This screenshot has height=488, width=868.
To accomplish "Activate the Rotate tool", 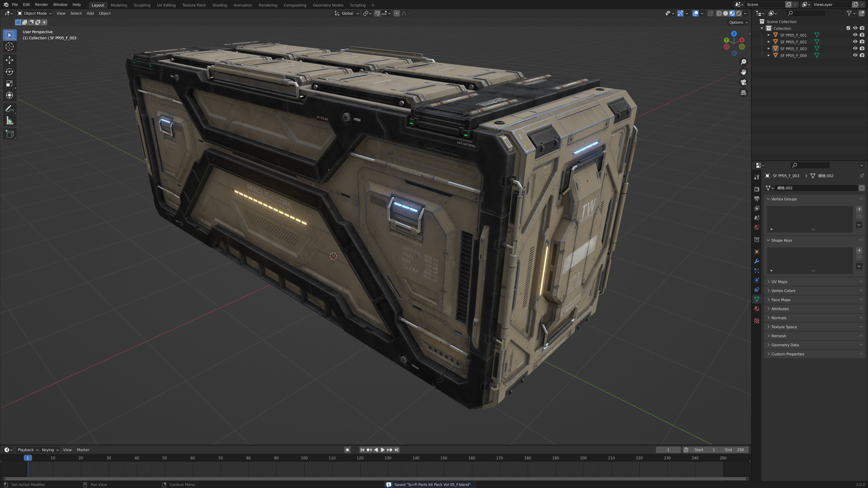I will tap(9, 72).
